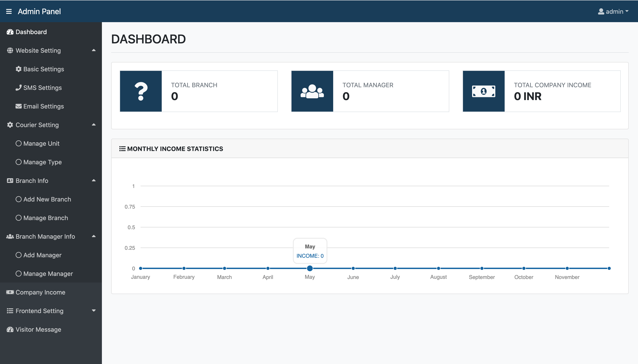Collapse the Website Setting submenu arrow

pos(94,50)
